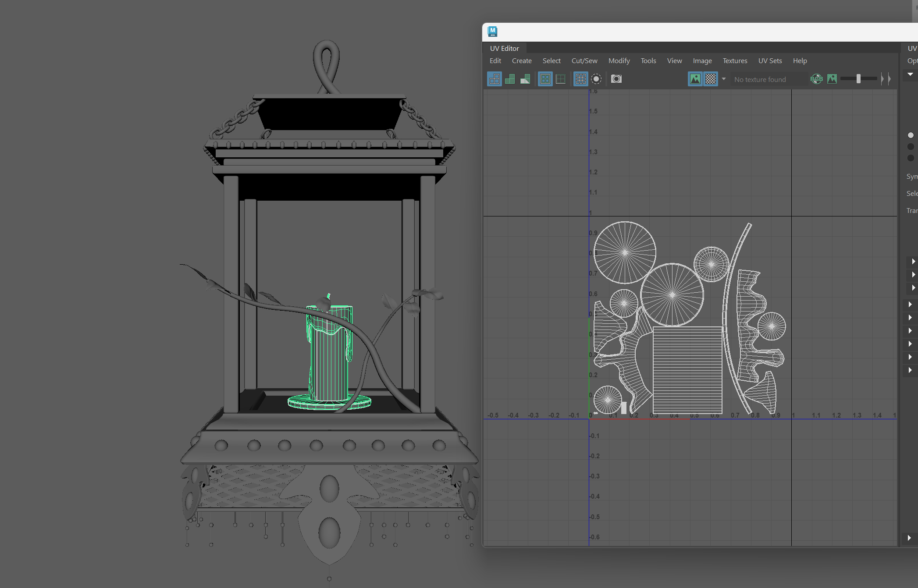This screenshot has height=588, width=918.
Task: Open the texture dropdown arrow beside checker icon
Action: [724, 79]
